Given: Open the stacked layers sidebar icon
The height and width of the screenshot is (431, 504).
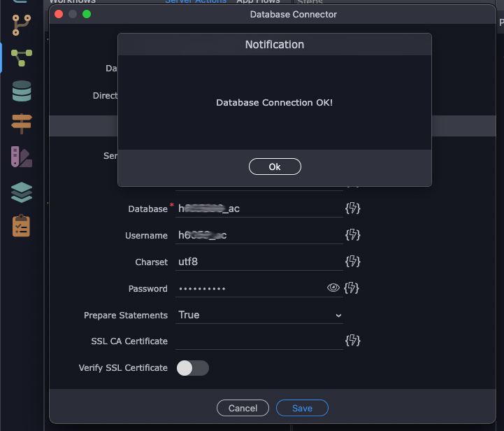Looking at the screenshot, I should 22,192.
